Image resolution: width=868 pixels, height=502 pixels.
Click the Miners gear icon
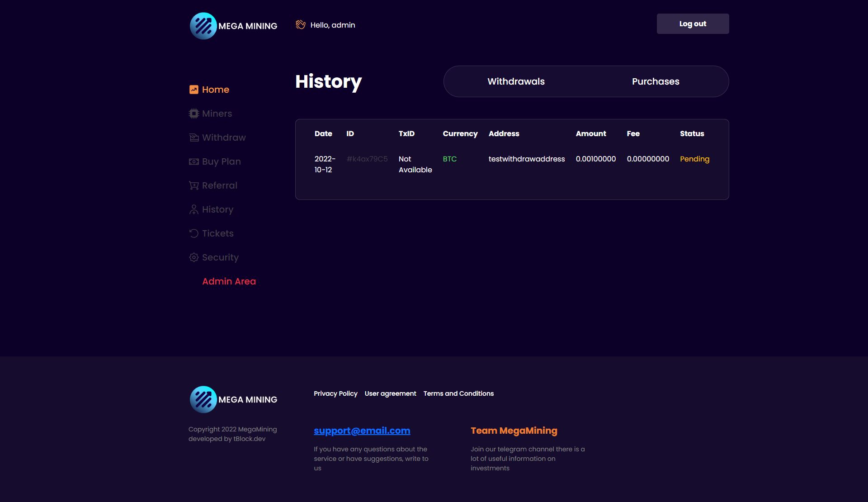(x=193, y=114)
